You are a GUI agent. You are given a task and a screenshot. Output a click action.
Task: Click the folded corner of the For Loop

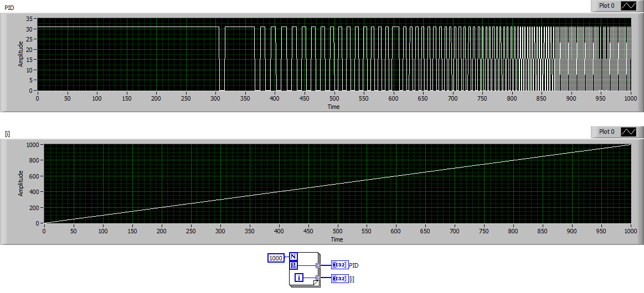pos(316,284)
